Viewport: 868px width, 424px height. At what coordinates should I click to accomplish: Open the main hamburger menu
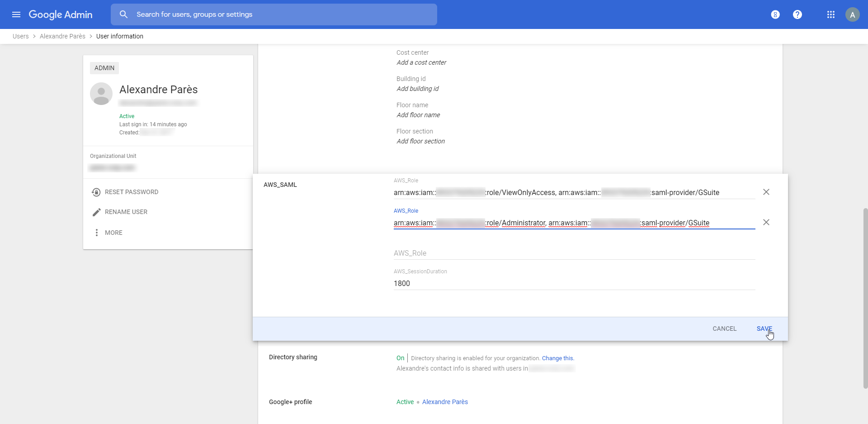[16, 14]
